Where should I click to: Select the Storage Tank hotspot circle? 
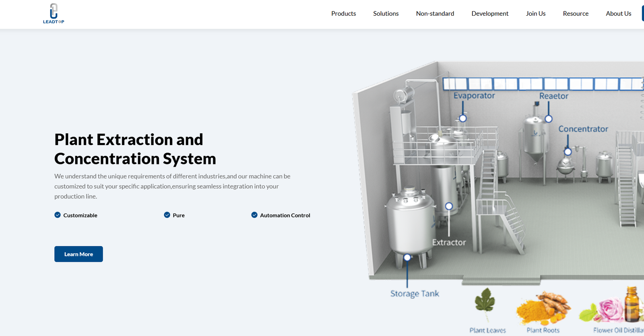(x=407, y=257)
